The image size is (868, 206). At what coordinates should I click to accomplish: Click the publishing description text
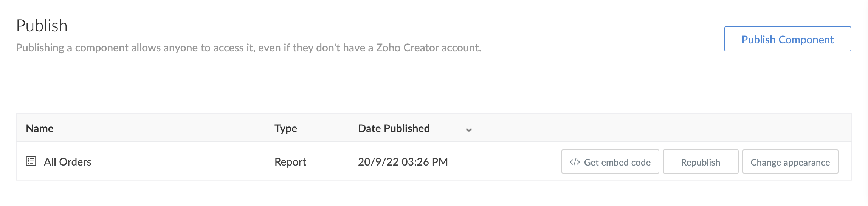[189, 48]
